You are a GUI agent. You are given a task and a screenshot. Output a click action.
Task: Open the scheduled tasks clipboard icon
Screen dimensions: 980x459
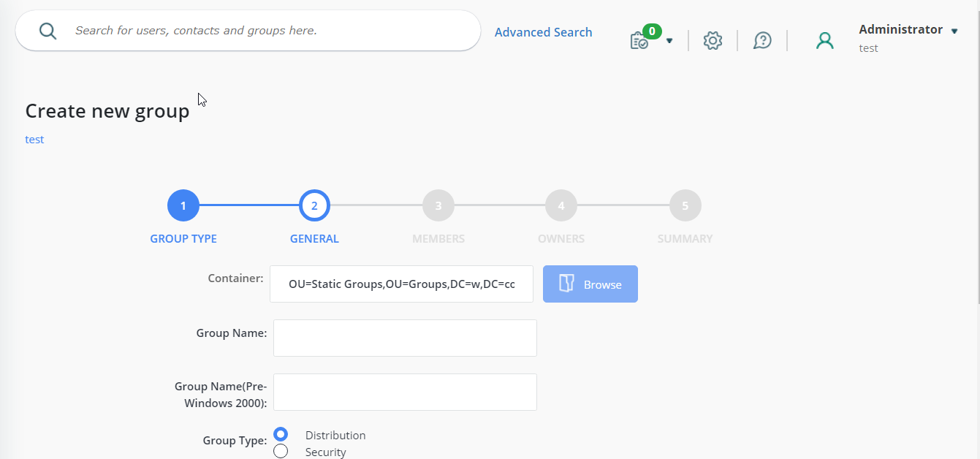tap(639, 42)
